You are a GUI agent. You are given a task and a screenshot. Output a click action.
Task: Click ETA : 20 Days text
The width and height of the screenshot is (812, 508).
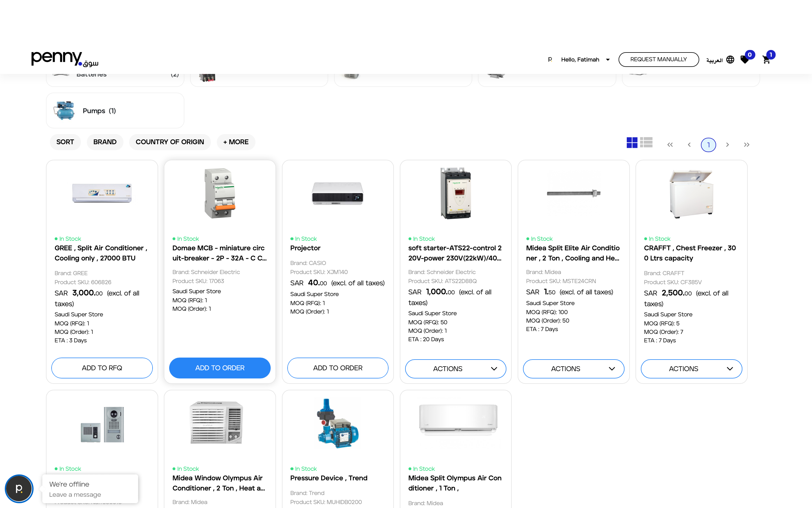(x=426, y=339)
